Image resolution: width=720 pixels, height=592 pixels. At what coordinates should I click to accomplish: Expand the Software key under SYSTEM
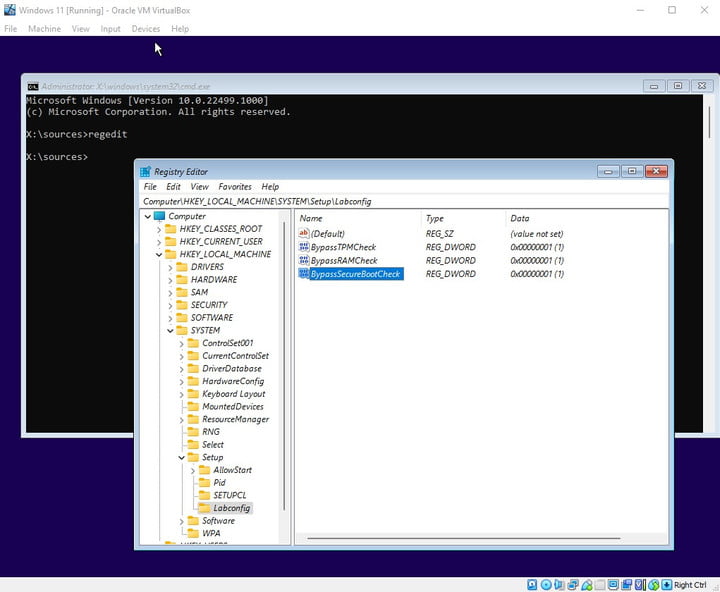click(x=181, y=521)
